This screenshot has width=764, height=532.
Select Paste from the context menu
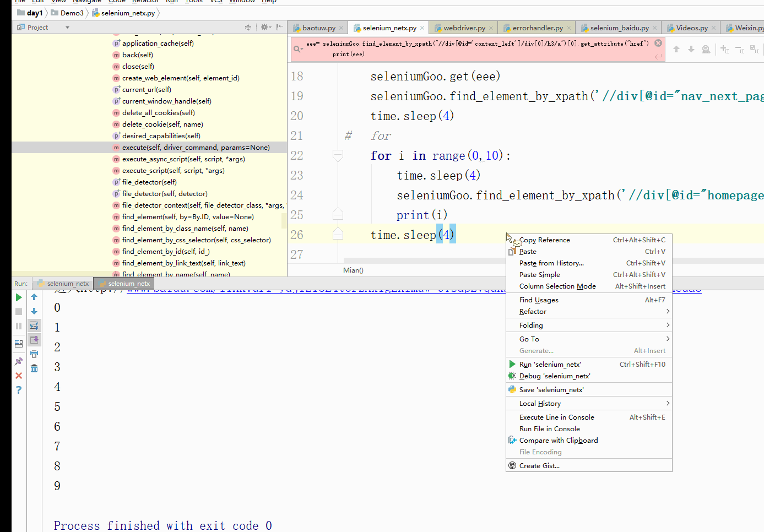(x=528, y=252)
